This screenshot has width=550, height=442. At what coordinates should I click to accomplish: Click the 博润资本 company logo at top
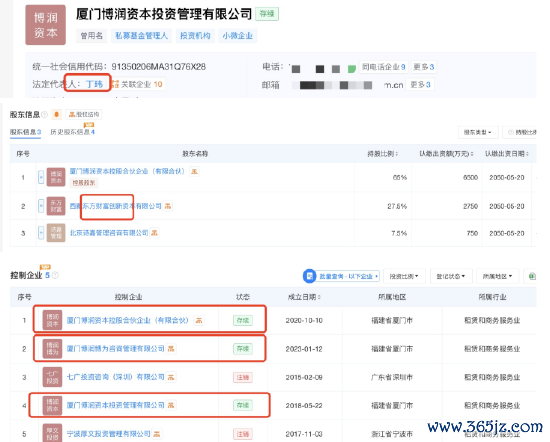pos(45,25)
